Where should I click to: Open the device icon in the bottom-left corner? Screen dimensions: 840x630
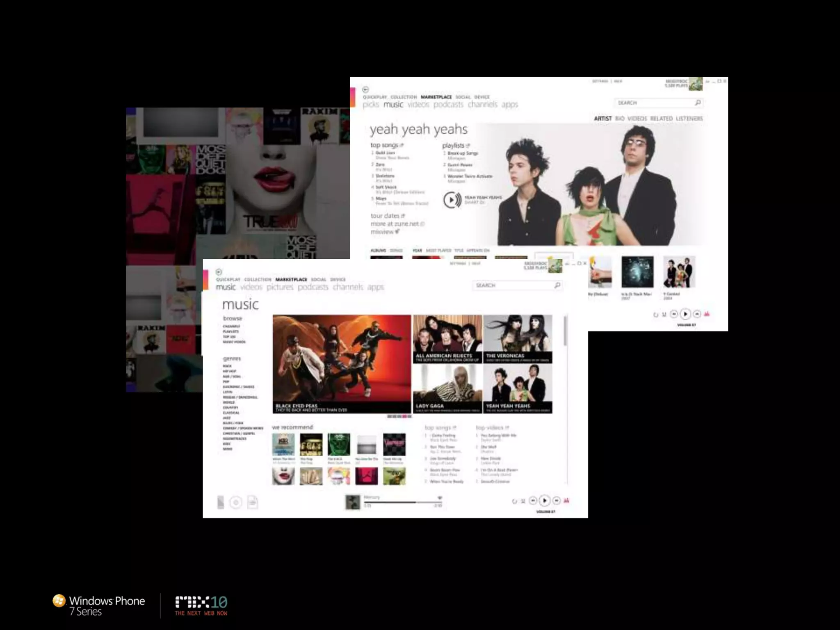[x=221, y=502]
